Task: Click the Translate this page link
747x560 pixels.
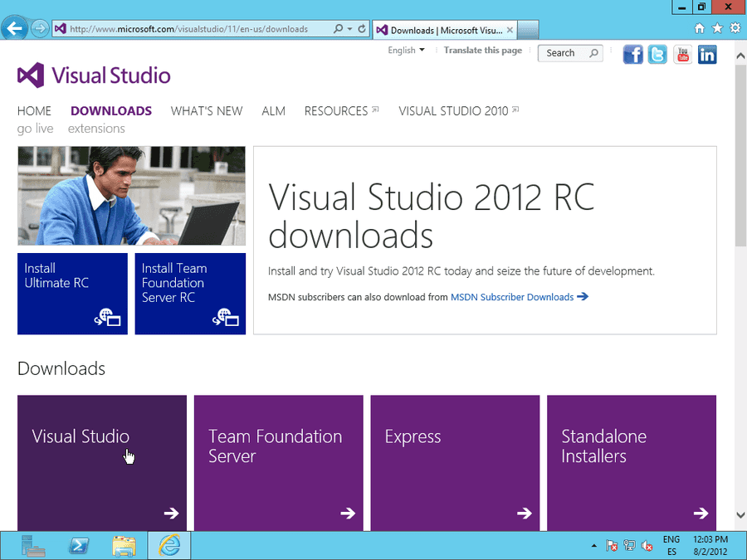Action: (x=482, y=50)
